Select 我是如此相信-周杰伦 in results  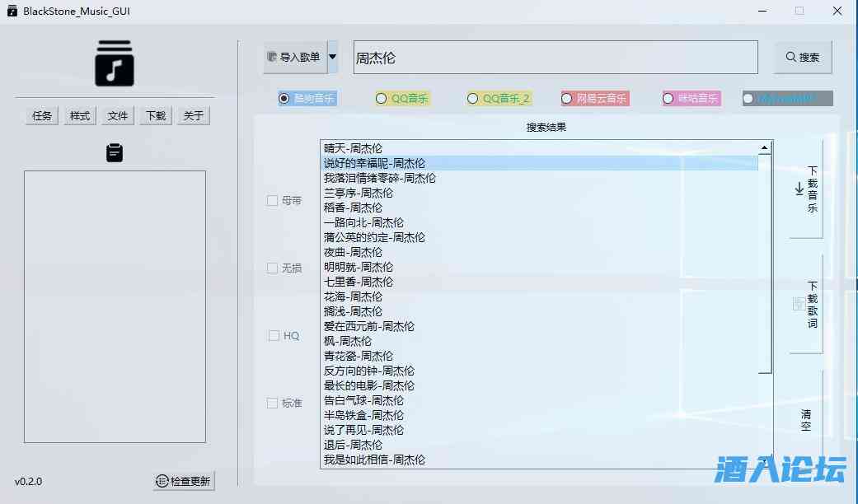click(540, 460)
